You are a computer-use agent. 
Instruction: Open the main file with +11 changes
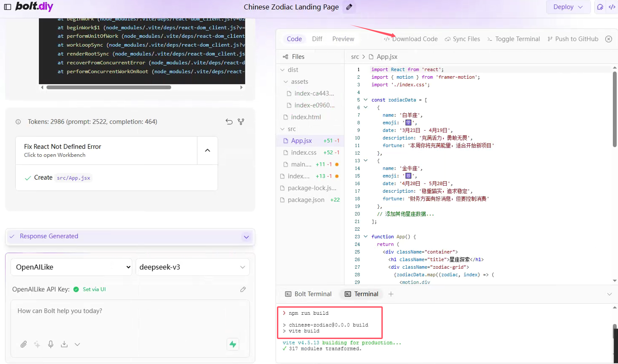point(310,164)
